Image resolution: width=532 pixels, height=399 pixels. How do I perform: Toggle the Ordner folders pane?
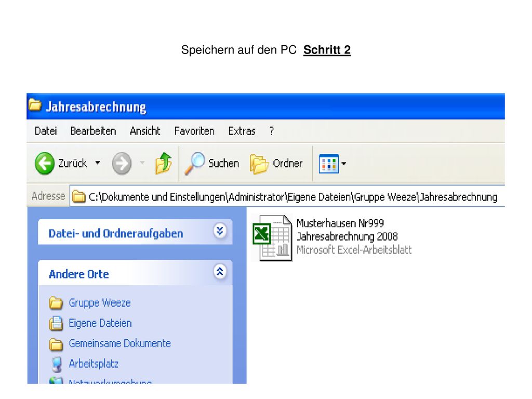pyautogui.click(x=276, y=164)
